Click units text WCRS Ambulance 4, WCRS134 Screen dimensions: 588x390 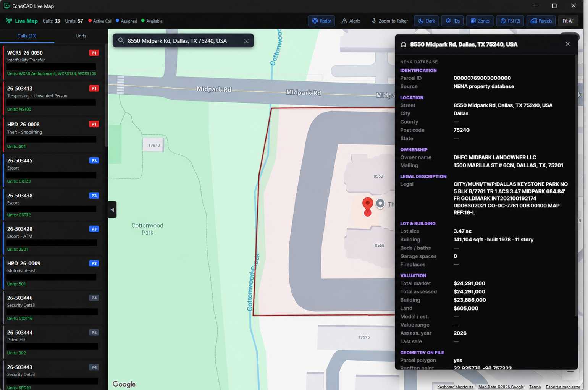[51, 74]
